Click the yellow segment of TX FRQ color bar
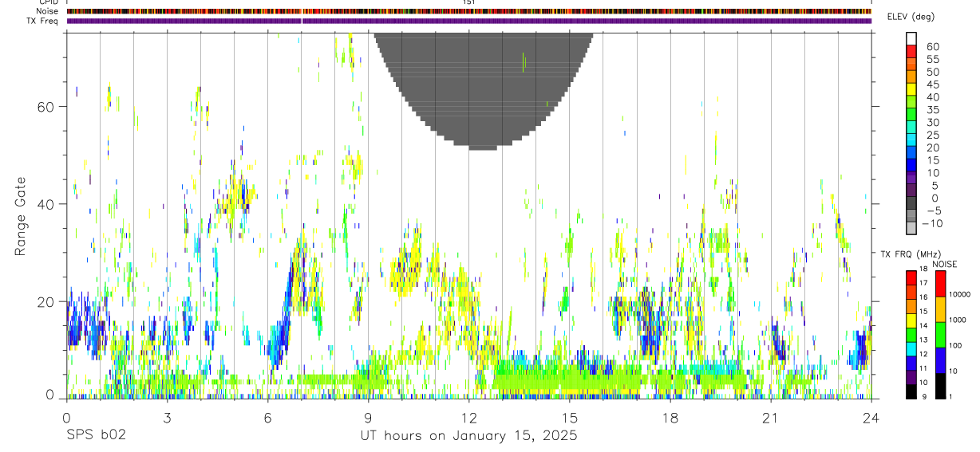This screenshot has width=980, height=452. point(911,320)
